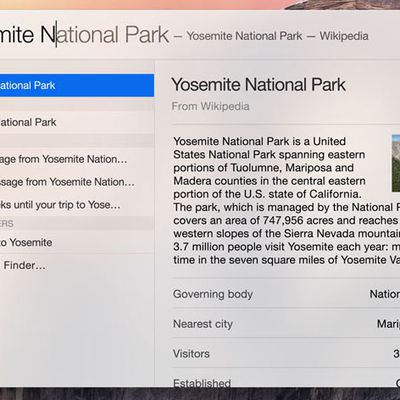
Task: Click the 'Nearest city' row label
Action: click(x=203, y=324)
